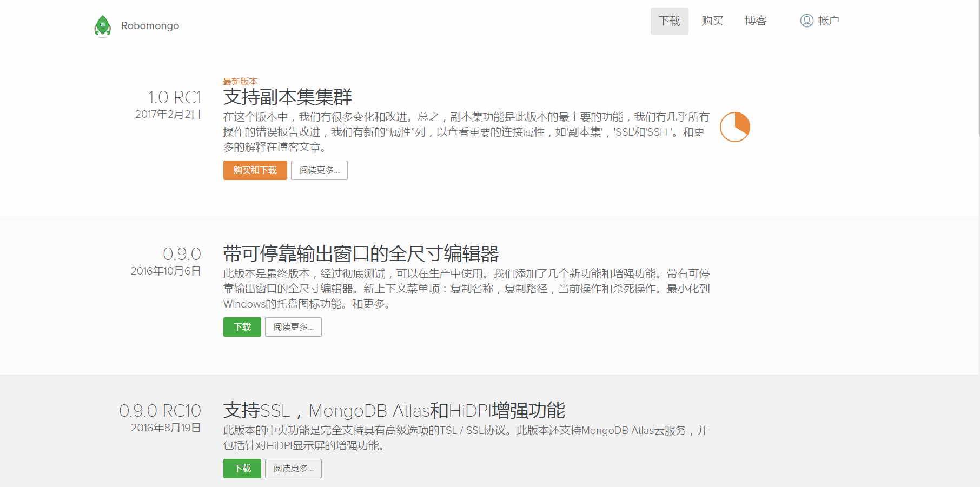The image size is (980, 487).
Task: Open the 博客 navigation tab
Action: 756,21
